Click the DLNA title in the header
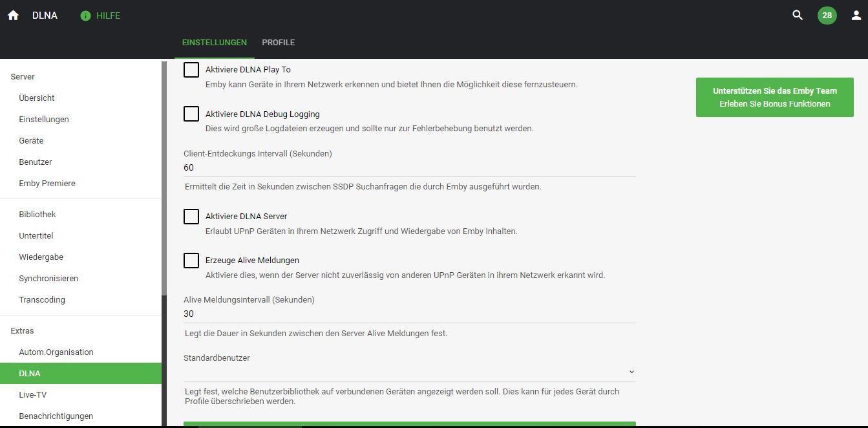 coord(45,16)
